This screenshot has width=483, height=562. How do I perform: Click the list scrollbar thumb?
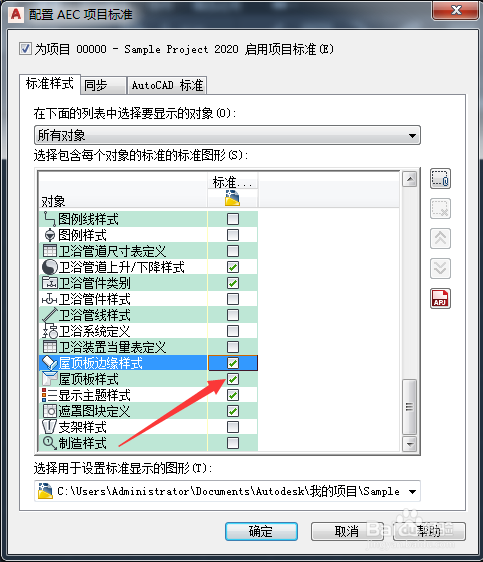coord(409,407)
